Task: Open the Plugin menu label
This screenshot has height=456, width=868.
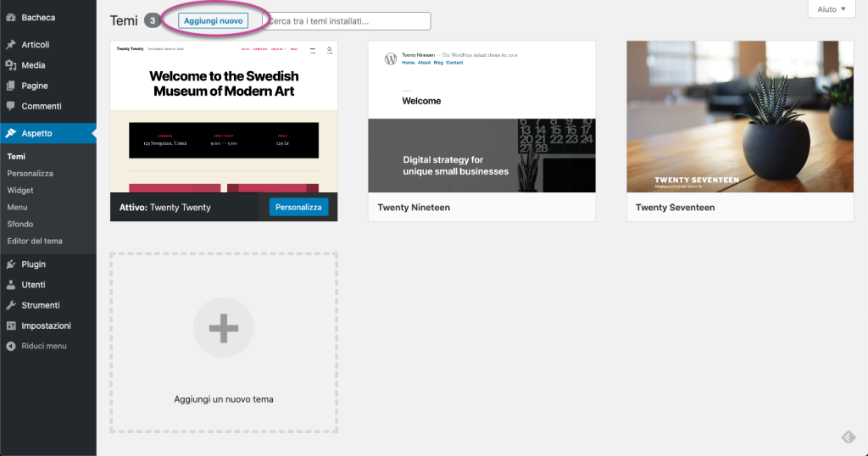Action: [x=33, y=264]
